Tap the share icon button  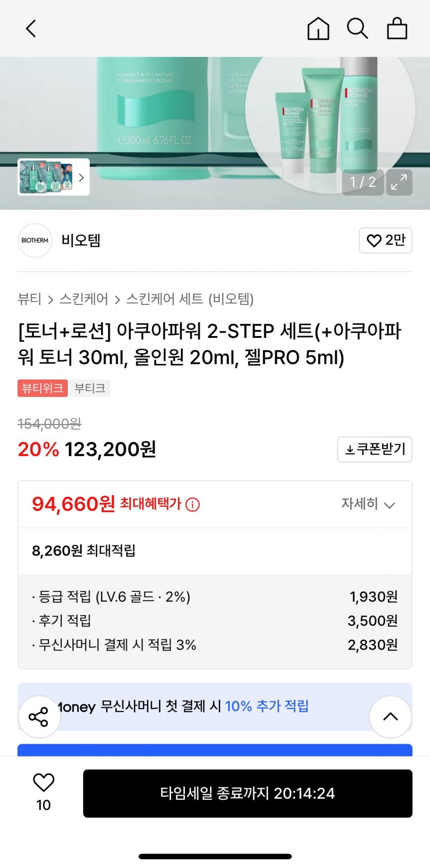[x=39, y=716]
